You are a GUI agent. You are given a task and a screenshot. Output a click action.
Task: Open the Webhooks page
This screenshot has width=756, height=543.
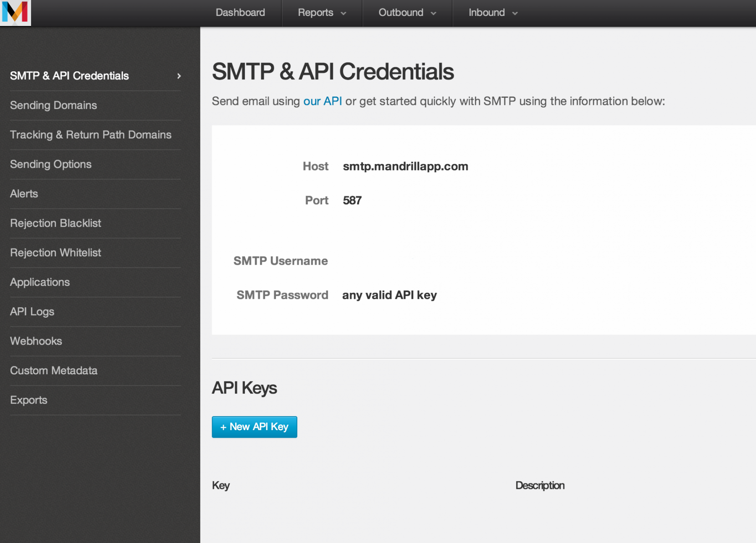click(x=36, y=341)
